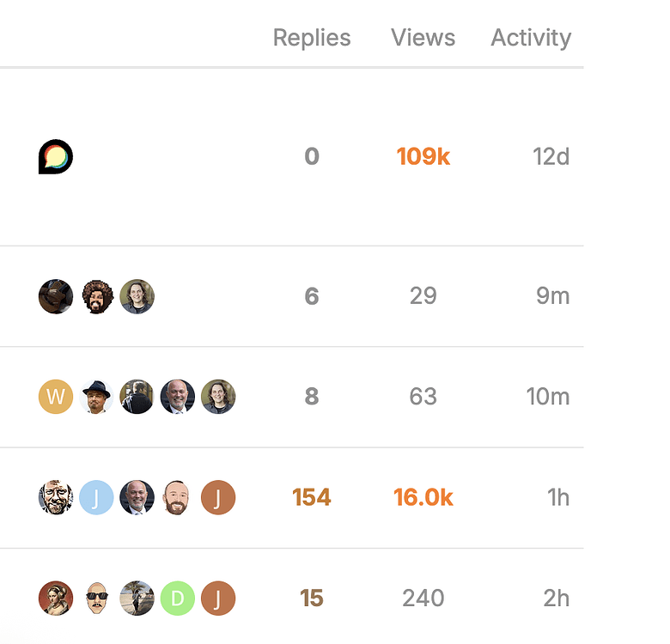Click the 9m activity timestamp
The width and height of the screenshot is (670, 644).
(x=552, y=296)
